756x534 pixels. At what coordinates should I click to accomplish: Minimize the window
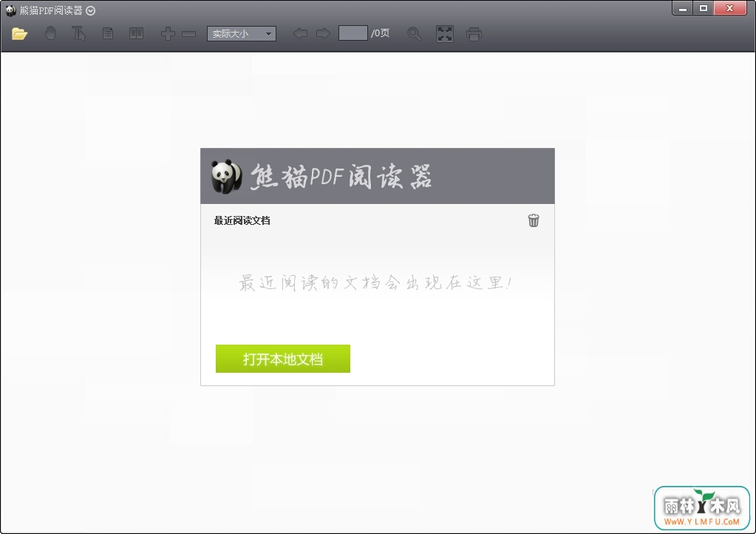(683, 8)
